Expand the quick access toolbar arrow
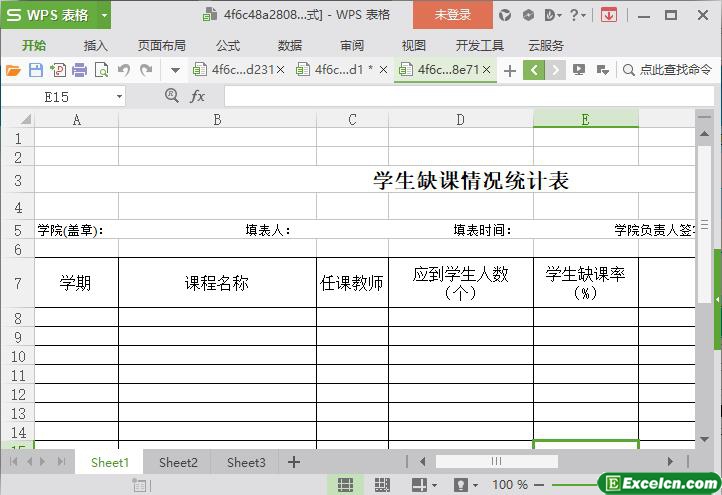 point(175,70)
